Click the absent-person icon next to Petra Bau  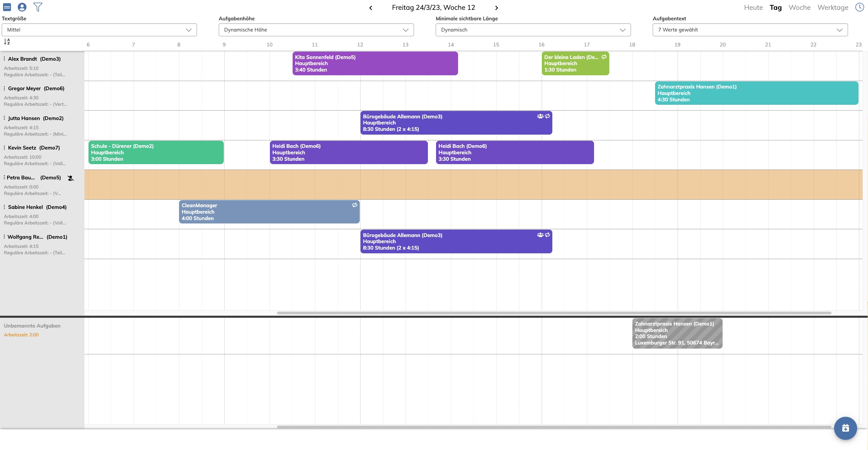pos(71,178)
